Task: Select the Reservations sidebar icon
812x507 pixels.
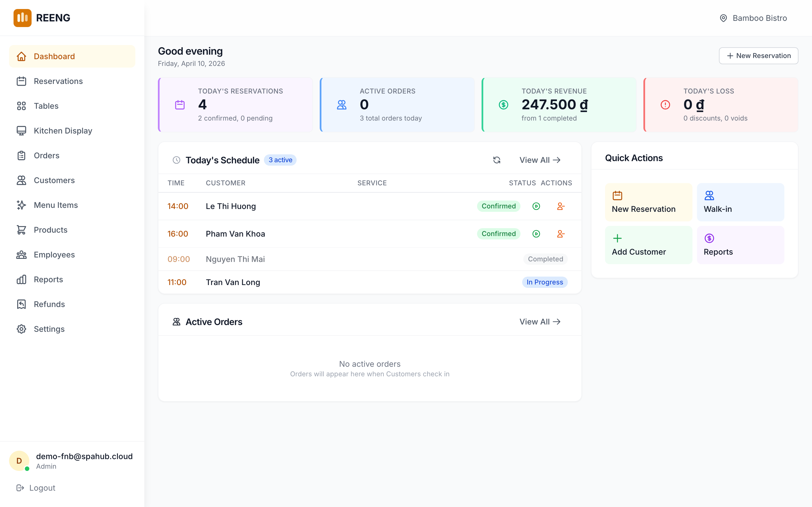Action: [x=21, y=81]
